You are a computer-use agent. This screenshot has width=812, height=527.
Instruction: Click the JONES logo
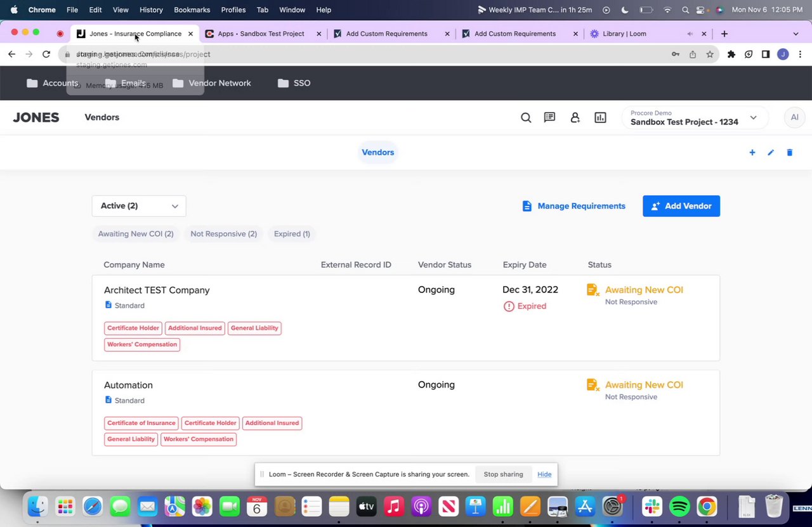pos(36,117)
